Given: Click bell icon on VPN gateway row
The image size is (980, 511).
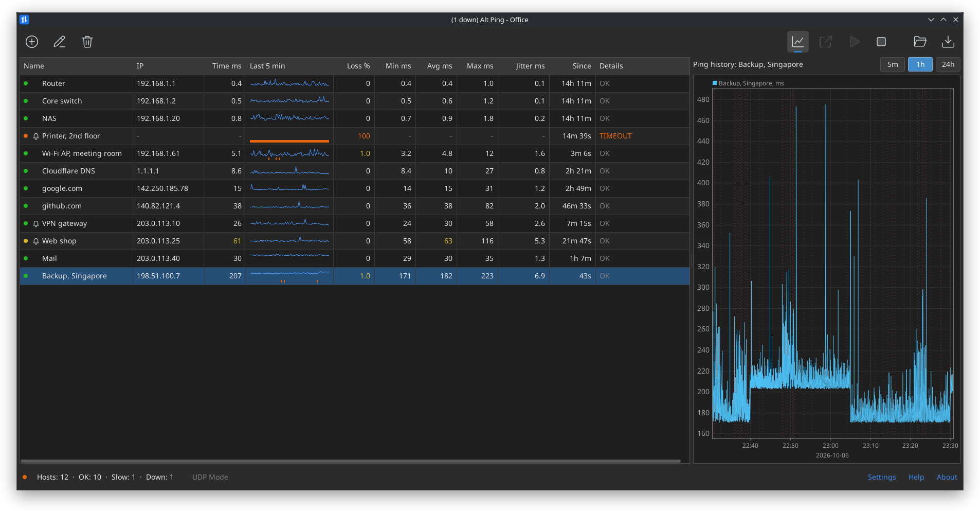Looking at the screenshot, I should pos(36,224).
